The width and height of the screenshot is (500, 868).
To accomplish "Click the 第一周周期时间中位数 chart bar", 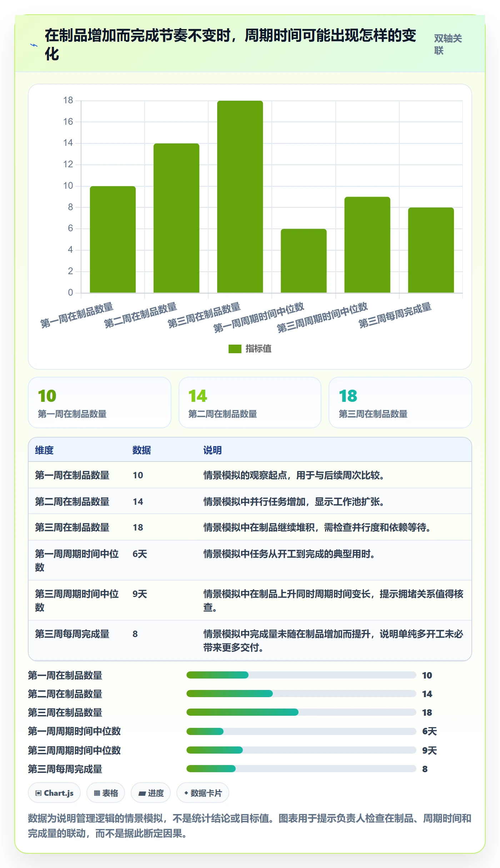I will pyautogui.click(x=304, y=261).
